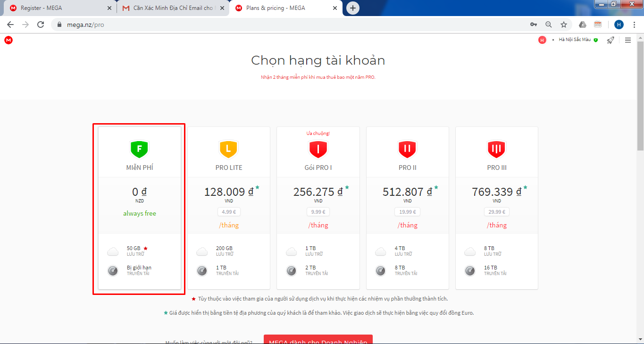644x344 pixels.
Task: Click the yellow L Pro Lite shield
Action: (x=228, y=149)
